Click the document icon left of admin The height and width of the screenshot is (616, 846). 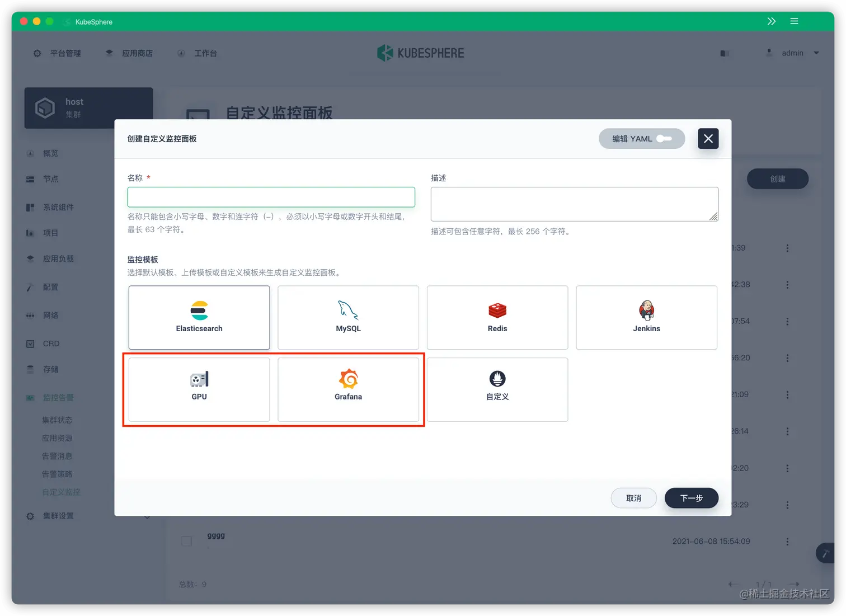pos(725,53)
